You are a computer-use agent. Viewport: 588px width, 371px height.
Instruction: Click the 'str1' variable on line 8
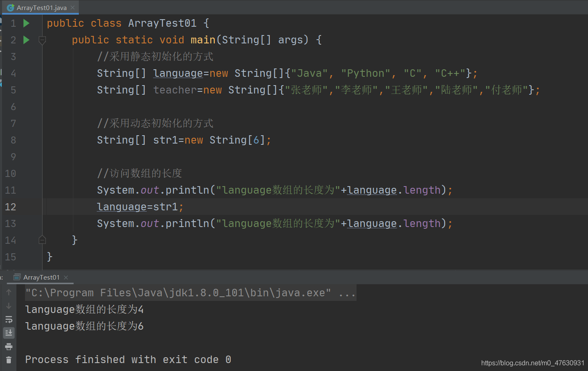pyautogui.click(x=166, y=140)
